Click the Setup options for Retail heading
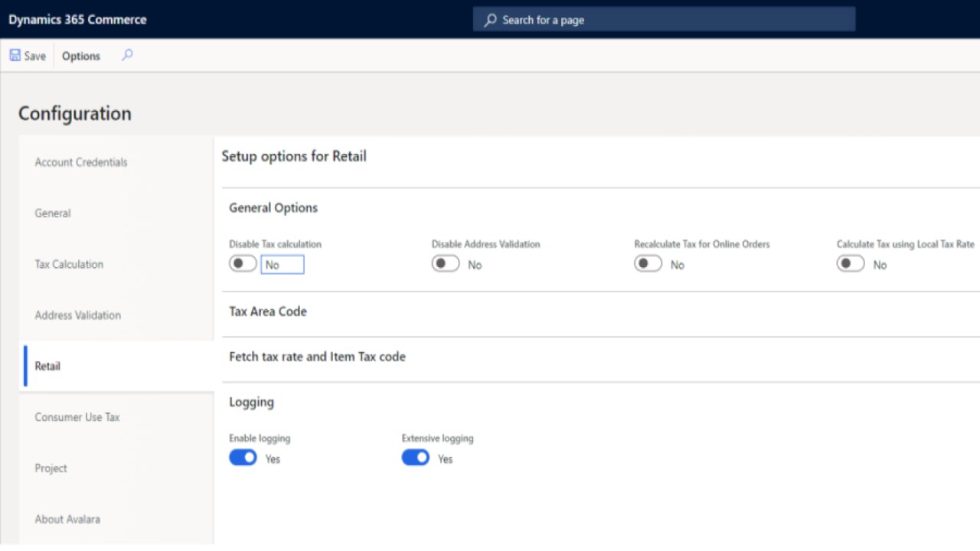The width and height of the screenshot is (980, 551). (294, 156)
